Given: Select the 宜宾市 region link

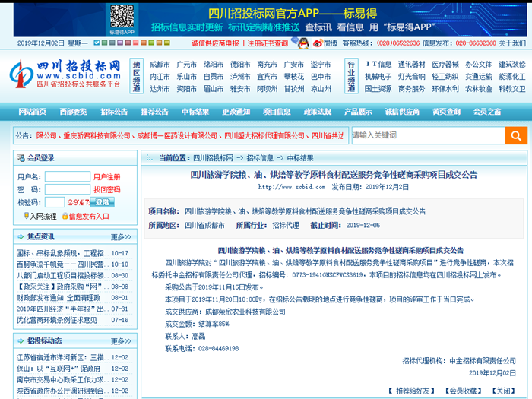Looking at the screenshot, I should pyautogui.click(x=267, y=77).
